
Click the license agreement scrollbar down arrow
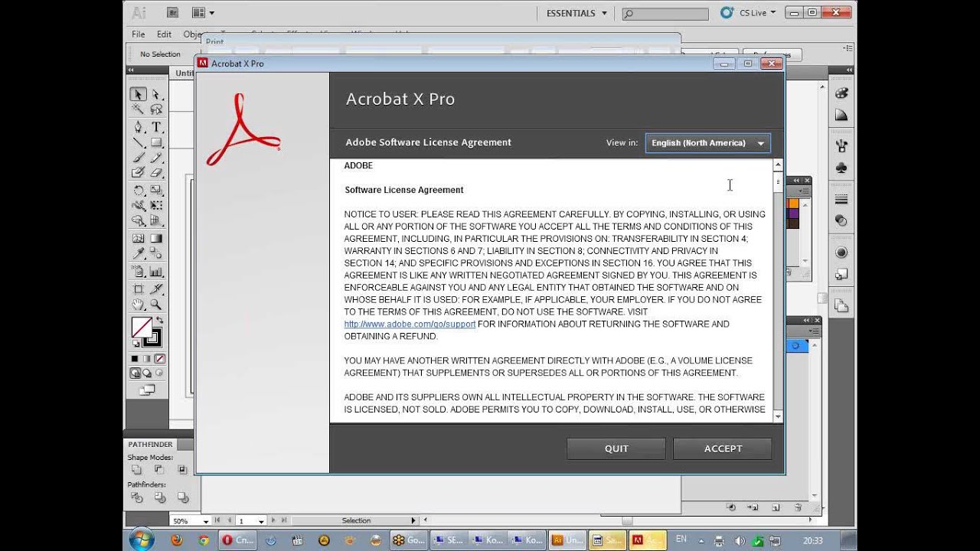click(778, 417)
